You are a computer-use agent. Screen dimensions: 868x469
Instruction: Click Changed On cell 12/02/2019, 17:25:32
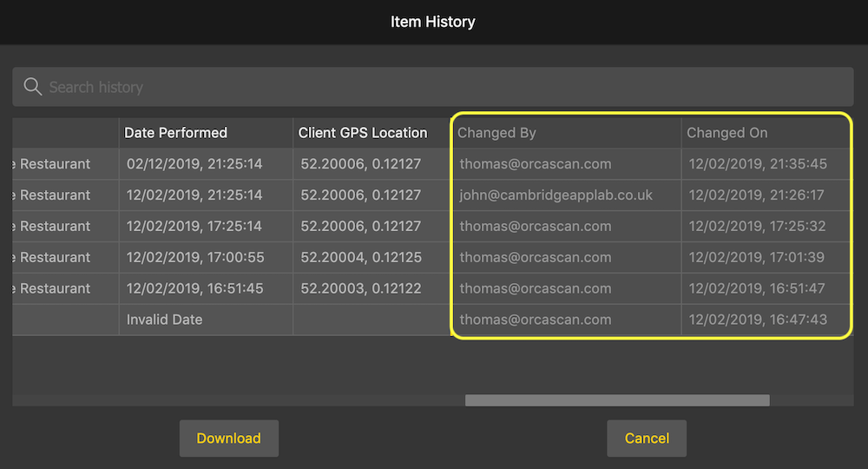(758, 227)
